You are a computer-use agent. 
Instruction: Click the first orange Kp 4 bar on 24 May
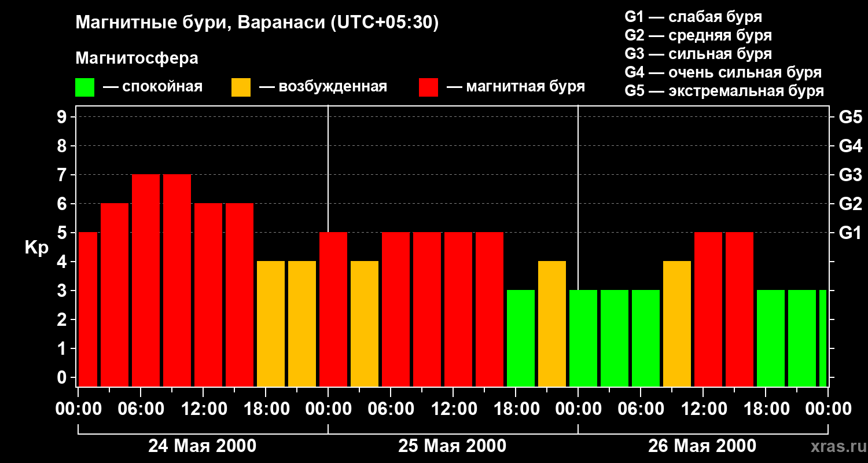point(271,324)
